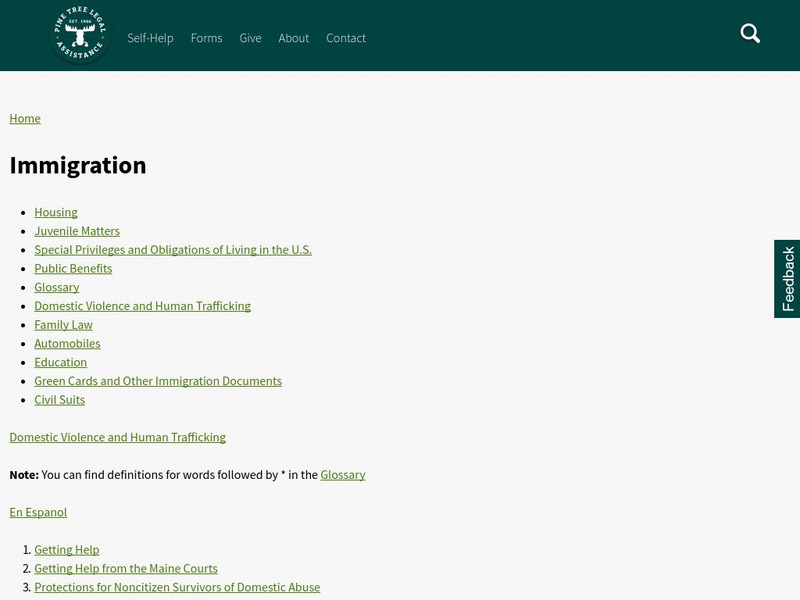Visit the Public Benefits link

pos(73,268)
